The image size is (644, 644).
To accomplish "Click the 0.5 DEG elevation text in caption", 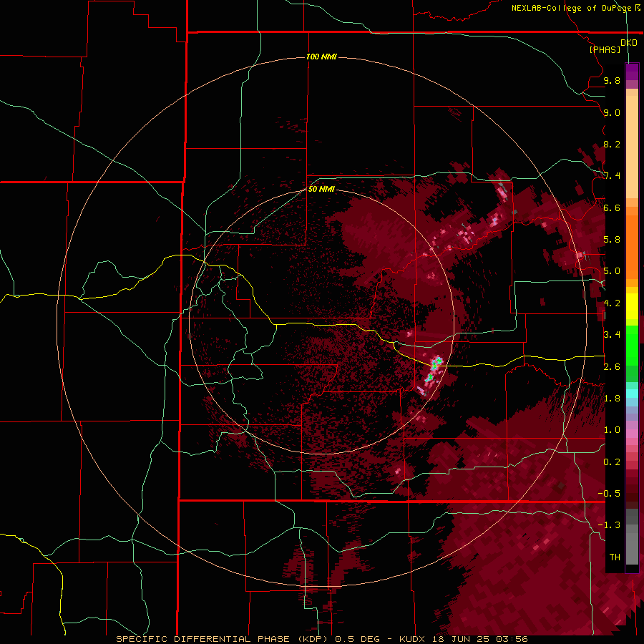I will coord(357,639).
